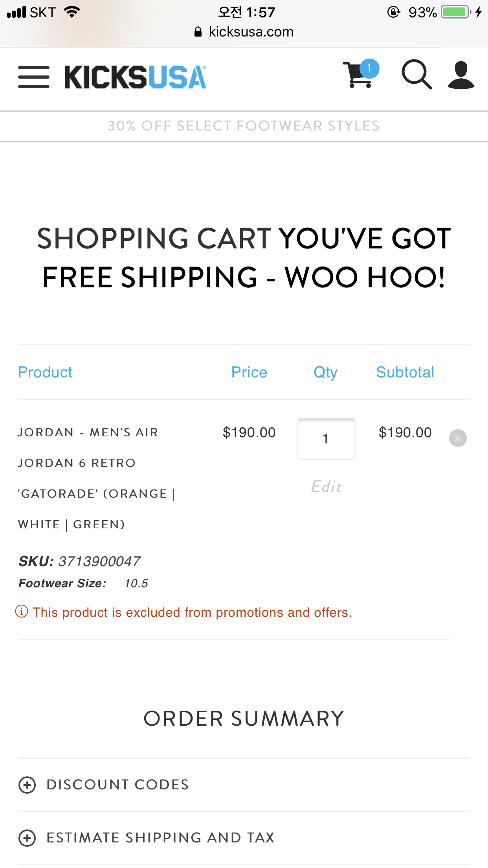Tap the Product column header

coord(45,372)
